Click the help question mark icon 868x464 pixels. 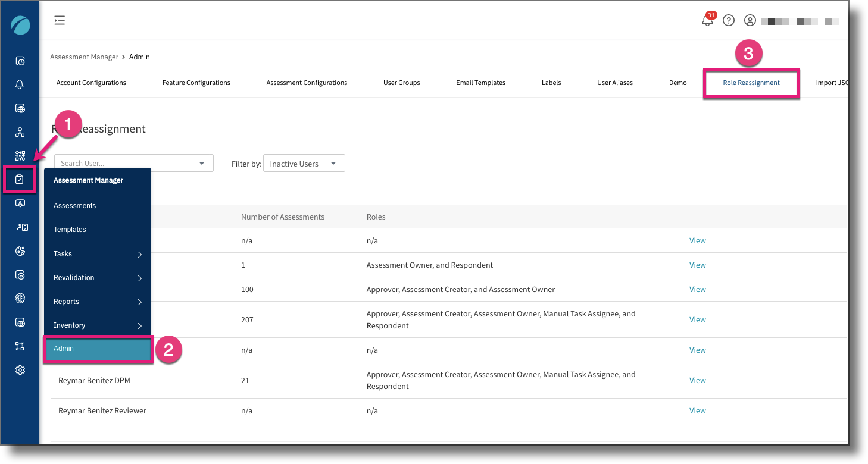729,20
